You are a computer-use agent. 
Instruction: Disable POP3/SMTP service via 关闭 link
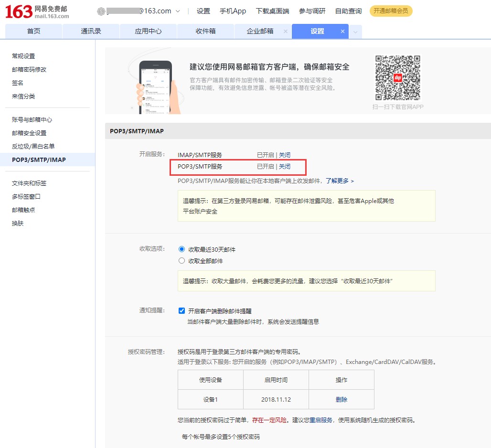pyautogui.click(x=285, y=167)
